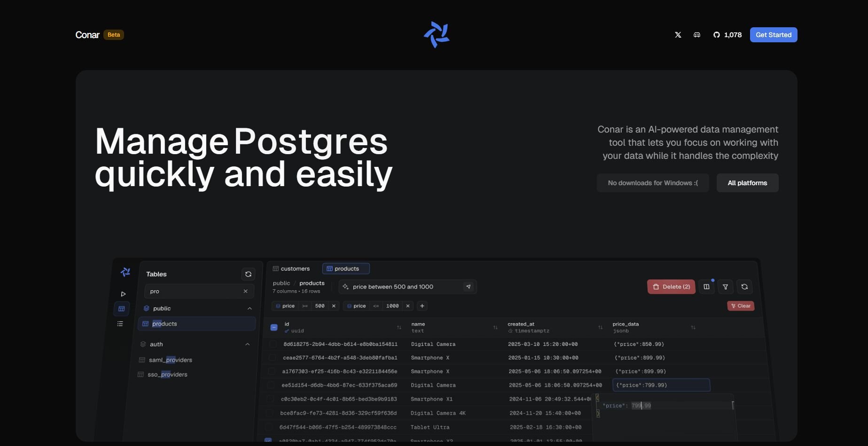Open the X (Twitter) profile icon
The height and width of the screenshot is (446, 868).
(678, 35)
